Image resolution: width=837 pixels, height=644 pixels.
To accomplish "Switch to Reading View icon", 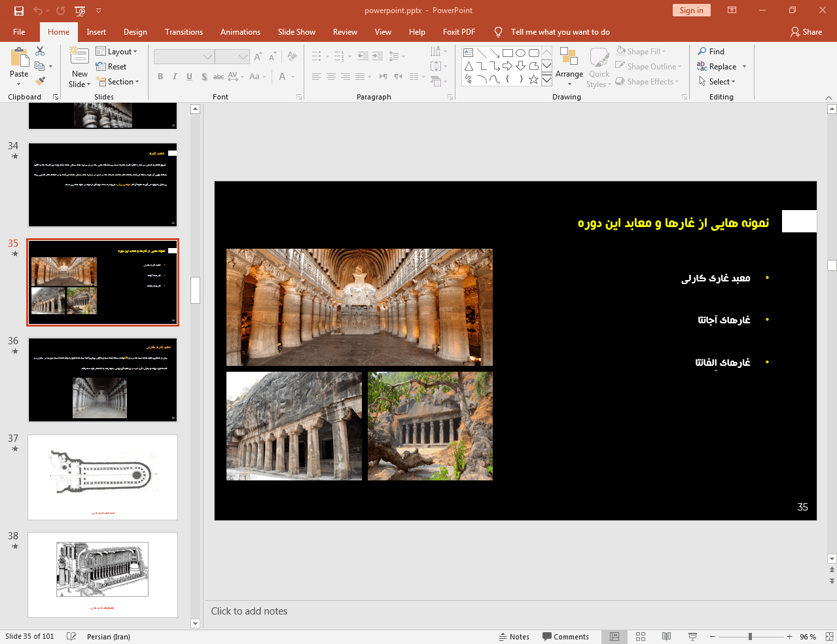I will (x=666, y=637).
